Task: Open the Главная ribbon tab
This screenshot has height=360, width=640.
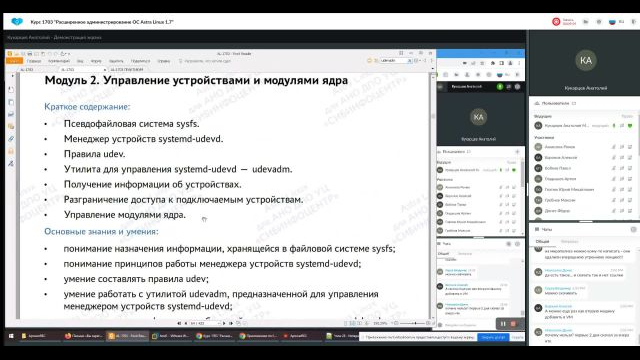Action: pyautogui.click(x=34, y=61)
